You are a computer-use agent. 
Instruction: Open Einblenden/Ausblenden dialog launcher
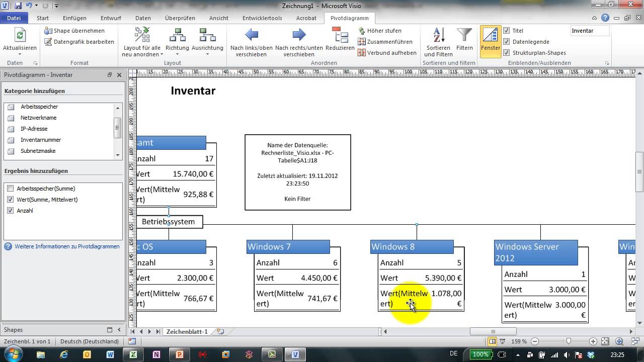point(607,63)
